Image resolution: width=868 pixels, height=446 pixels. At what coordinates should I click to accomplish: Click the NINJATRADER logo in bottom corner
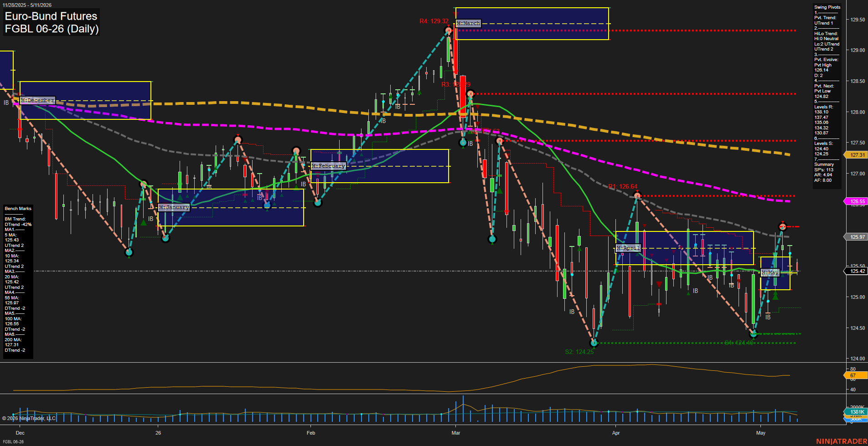[x=842, y=441]
